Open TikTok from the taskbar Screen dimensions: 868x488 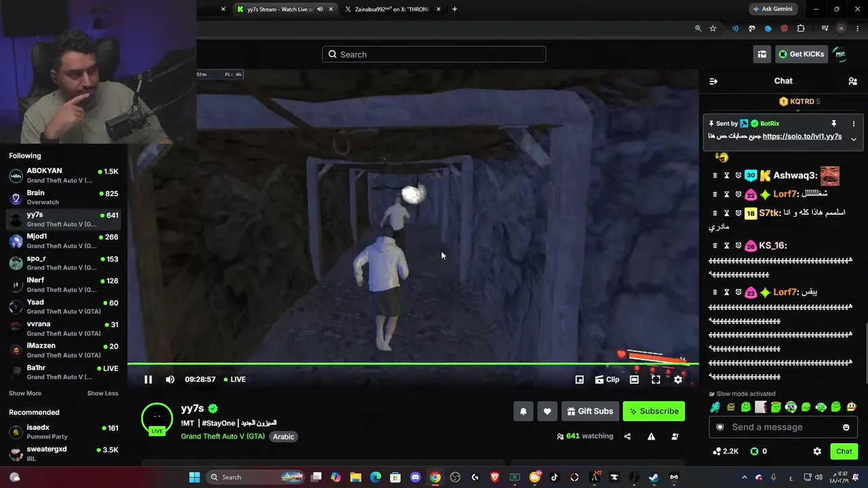(x=555, y=477)
